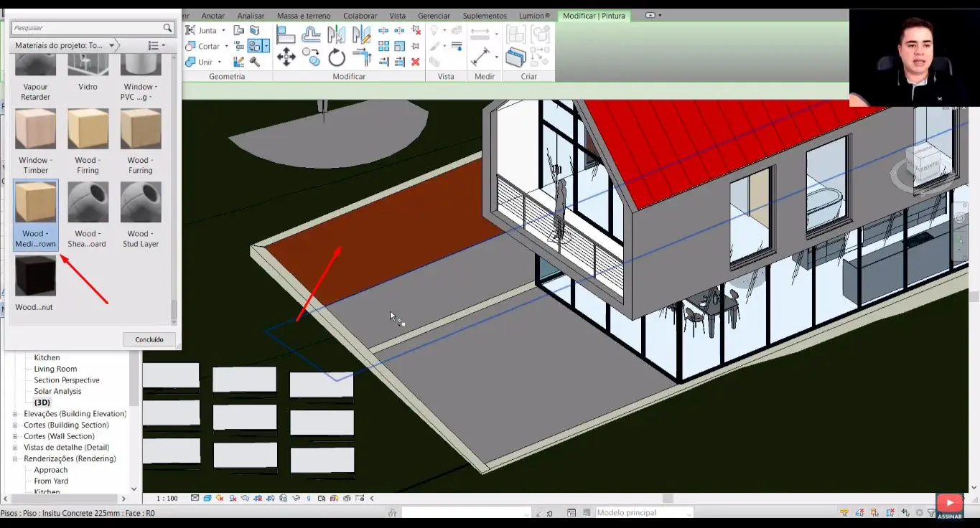Select the Solar Analysis view
Image resolution: width=980 pixels, height=528 pixels.
[x=57, y=392]
